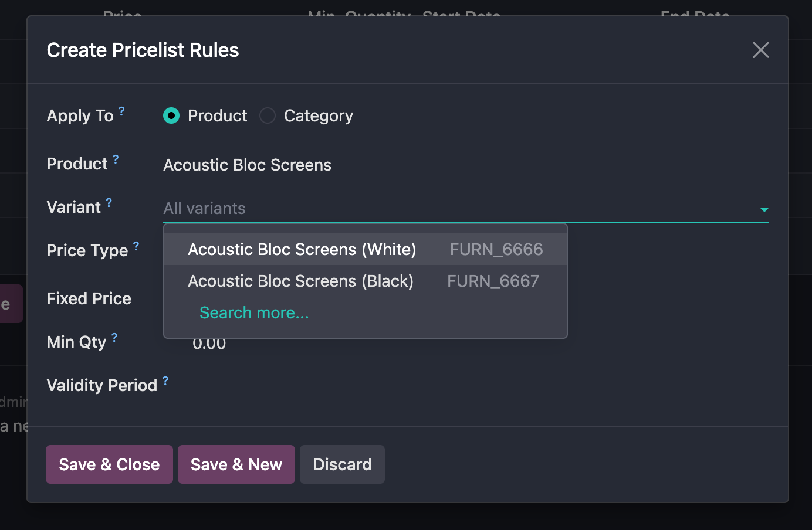This screenshot has height=530, width=812.
Task: Click Search more... in variant list
Action: coord(254,313)
